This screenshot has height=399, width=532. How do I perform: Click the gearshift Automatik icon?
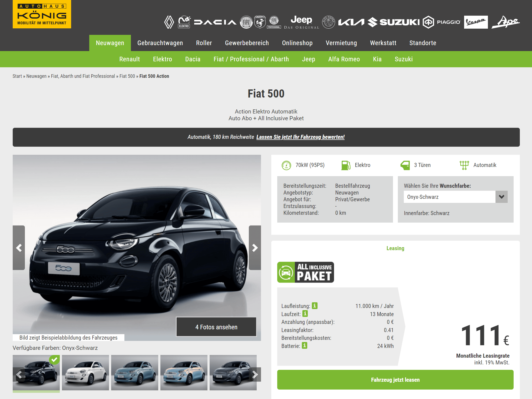[464, 165]
